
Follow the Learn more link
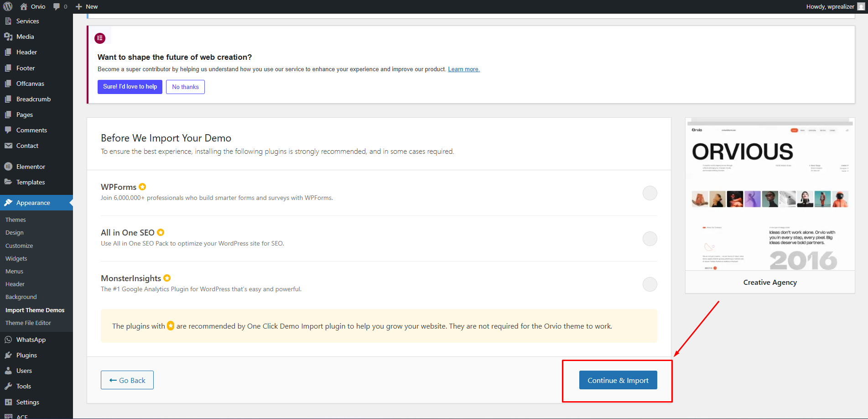pyautogui.click(x=464, y=69)
